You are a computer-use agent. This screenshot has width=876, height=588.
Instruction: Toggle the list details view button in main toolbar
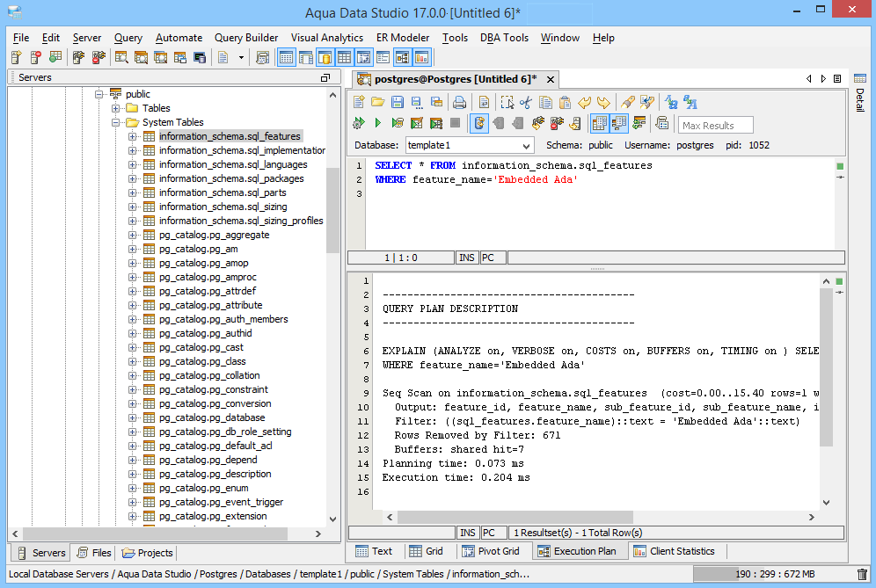[383, 57]
